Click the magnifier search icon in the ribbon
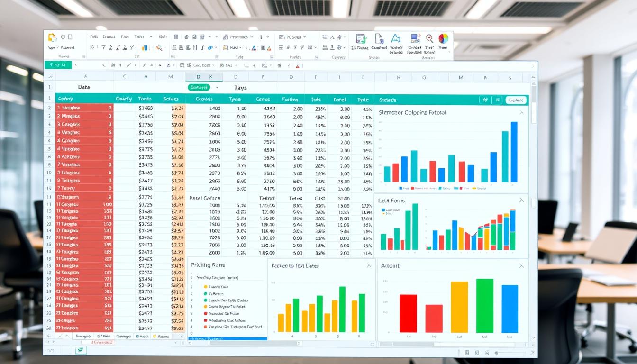This screenshot has width=637, height=364. point(429,39)
